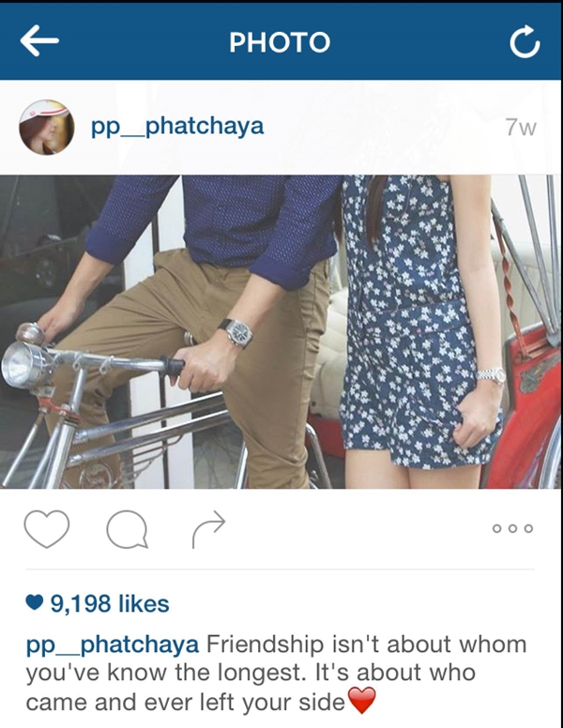Go back using the left arrow
The image size is (563, 728).
click(39, 41)
